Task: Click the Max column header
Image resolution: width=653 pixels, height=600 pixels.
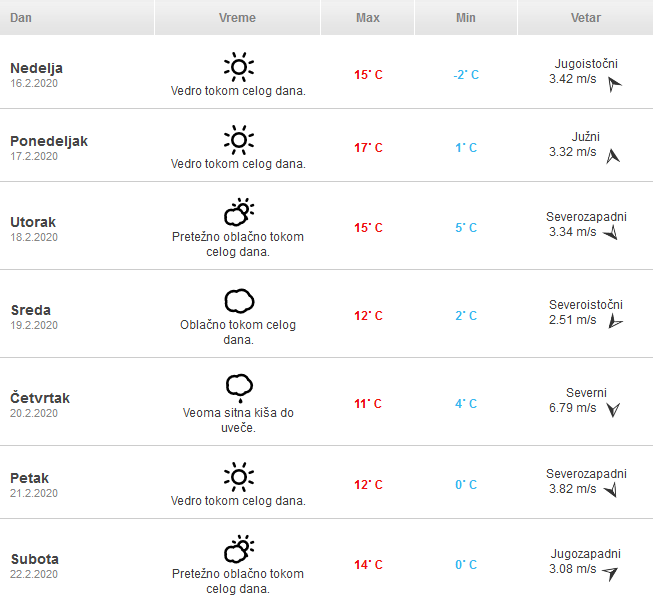Action: coord(367,18)
